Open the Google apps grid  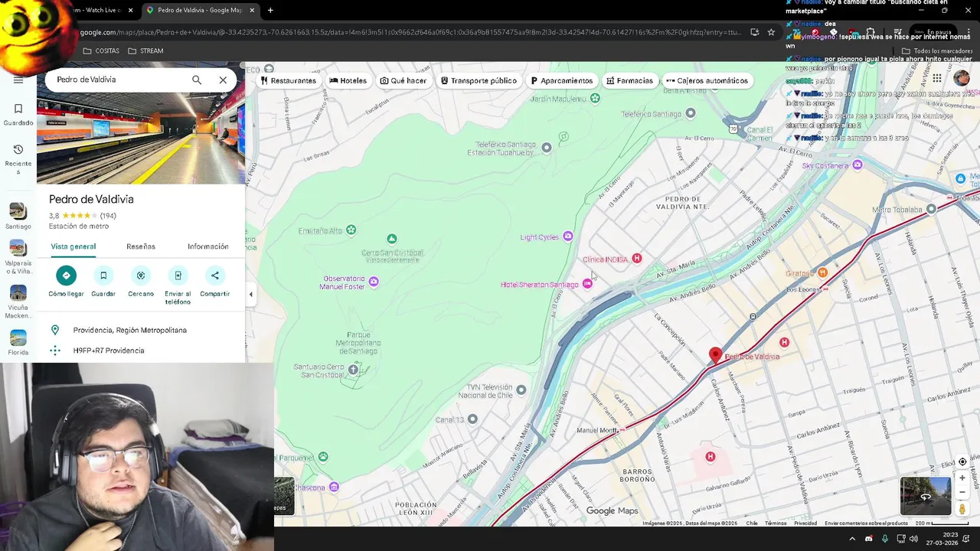click(x=936, y=79)
